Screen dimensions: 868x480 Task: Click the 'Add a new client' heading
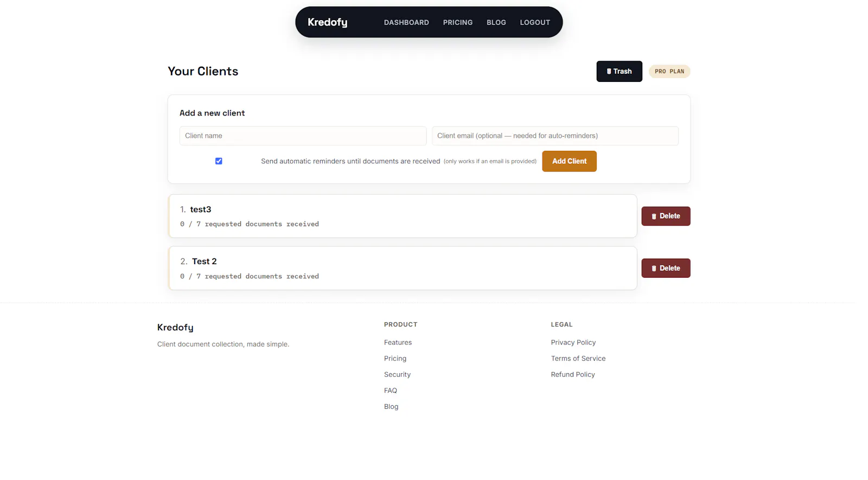click(212, 113)
